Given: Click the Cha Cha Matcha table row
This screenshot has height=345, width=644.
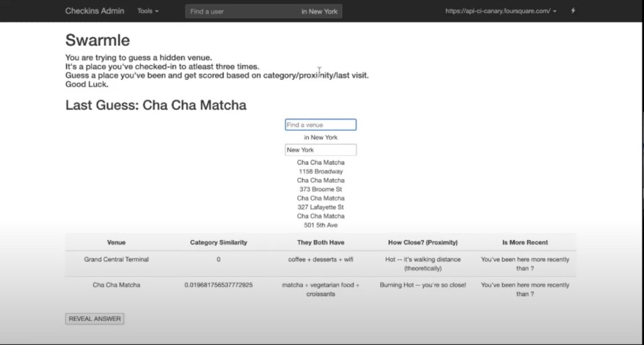Looking at the screenshot, I should pyautogui.click(x=116, y=285).
